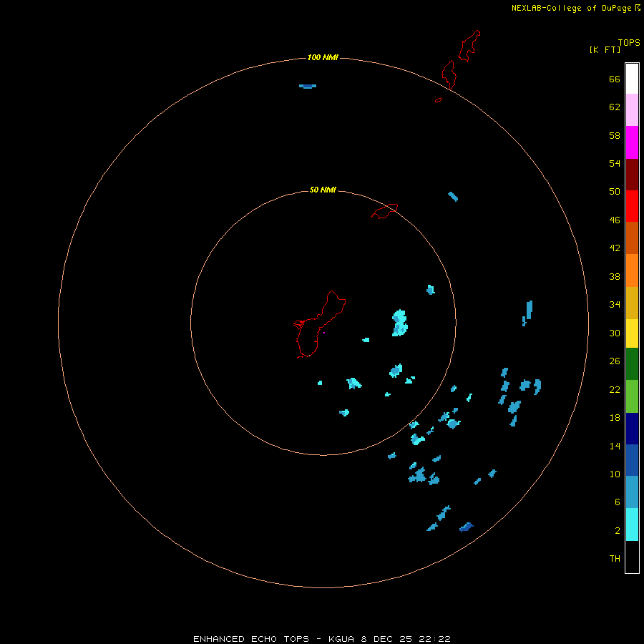This screenshot has height=644, width=644.
Task: Click the 'TH' legend label
Action: tap(615, 559)
